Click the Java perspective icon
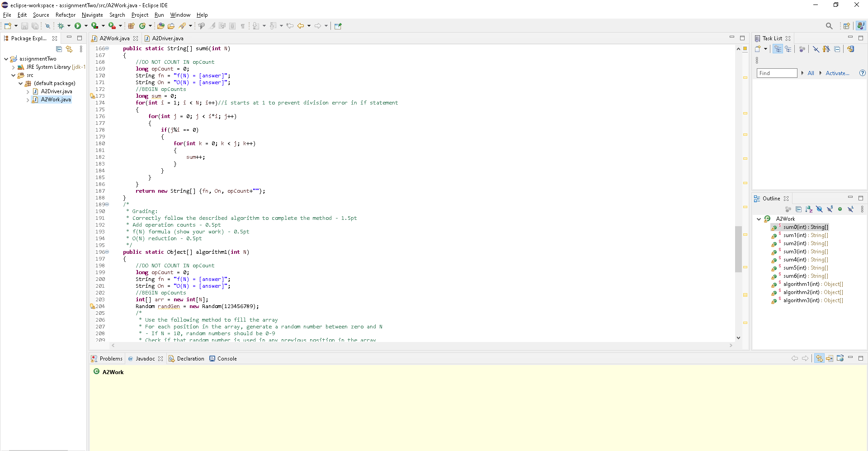 click(x=861, y=26)
